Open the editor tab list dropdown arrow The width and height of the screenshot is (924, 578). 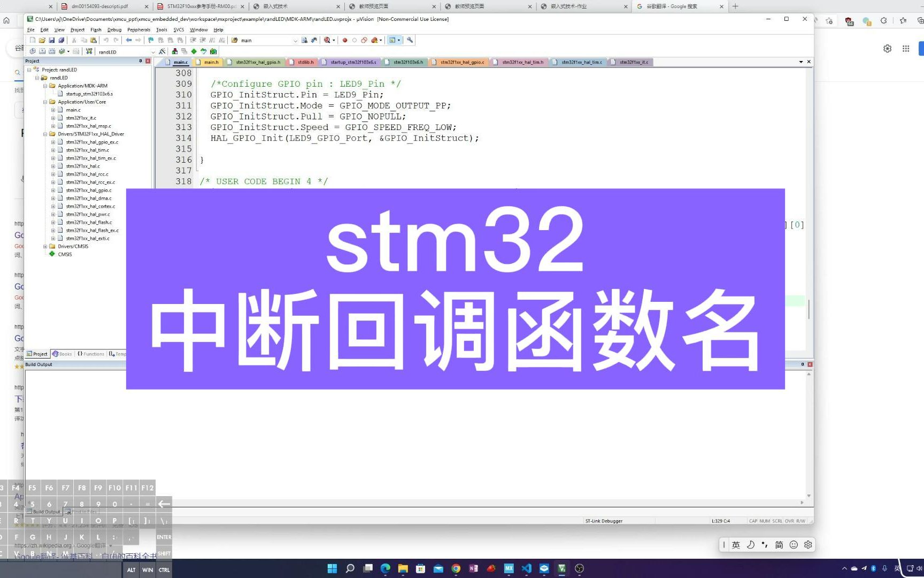[801, 62]
